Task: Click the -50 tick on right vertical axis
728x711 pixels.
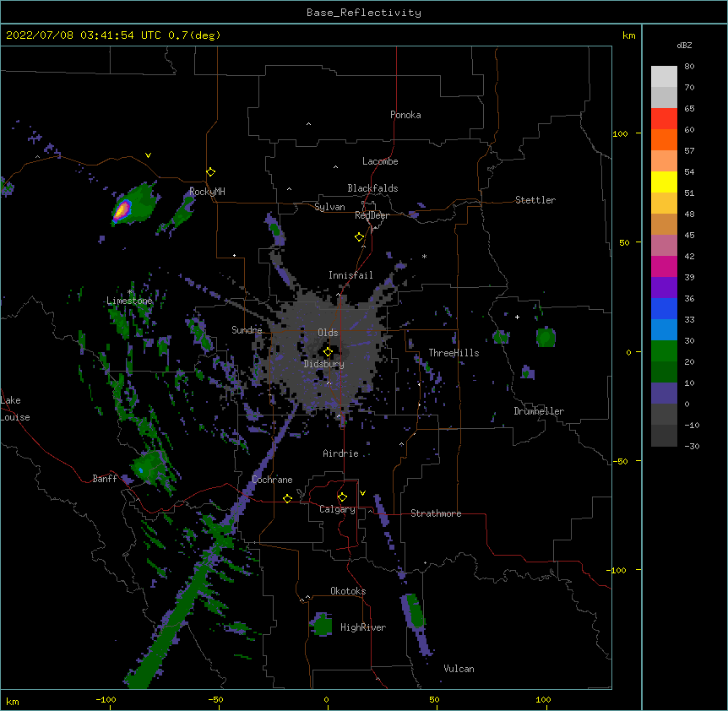Action: (620, 461)
